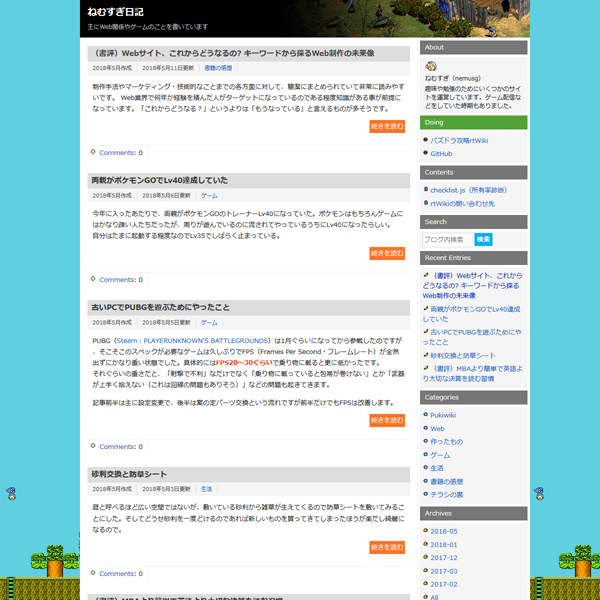
Task: Click the bullet icon beside パズドラ攻略rtWiki
Action: tap(425, 141)
